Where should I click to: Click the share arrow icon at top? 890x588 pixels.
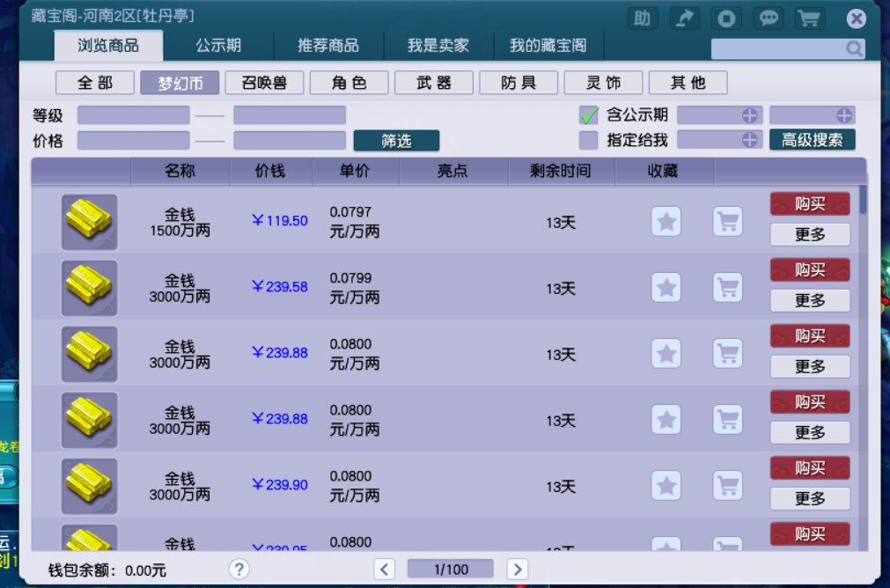point(684,18)
